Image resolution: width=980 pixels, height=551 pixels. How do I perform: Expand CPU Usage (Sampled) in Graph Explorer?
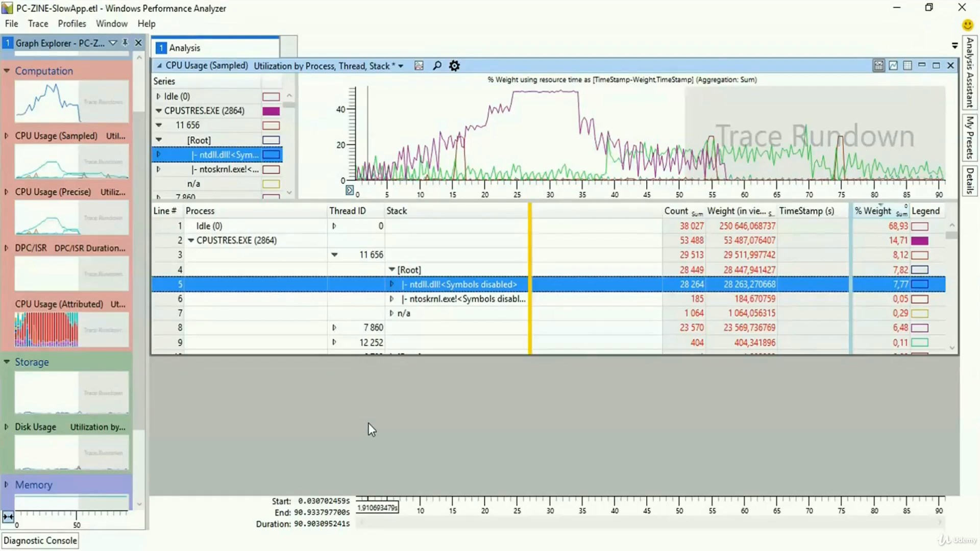(7, 136)
